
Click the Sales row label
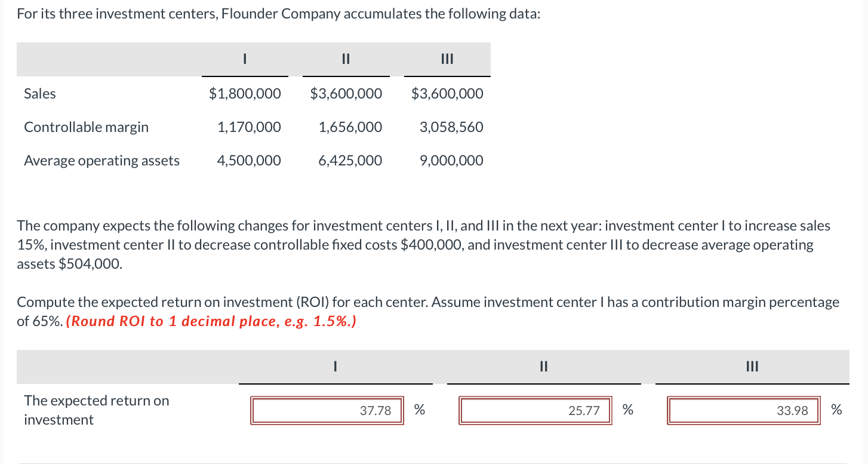click(40, 94)
